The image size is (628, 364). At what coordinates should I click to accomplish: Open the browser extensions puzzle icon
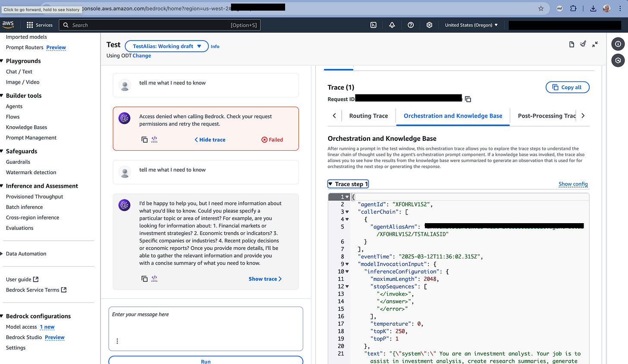(x=573, y=8)
